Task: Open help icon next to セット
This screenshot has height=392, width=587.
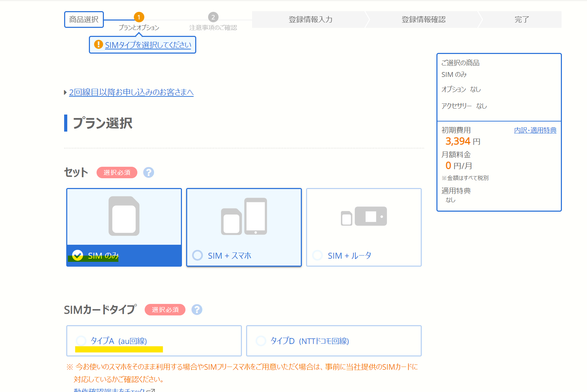Action: tap(148, 172)
